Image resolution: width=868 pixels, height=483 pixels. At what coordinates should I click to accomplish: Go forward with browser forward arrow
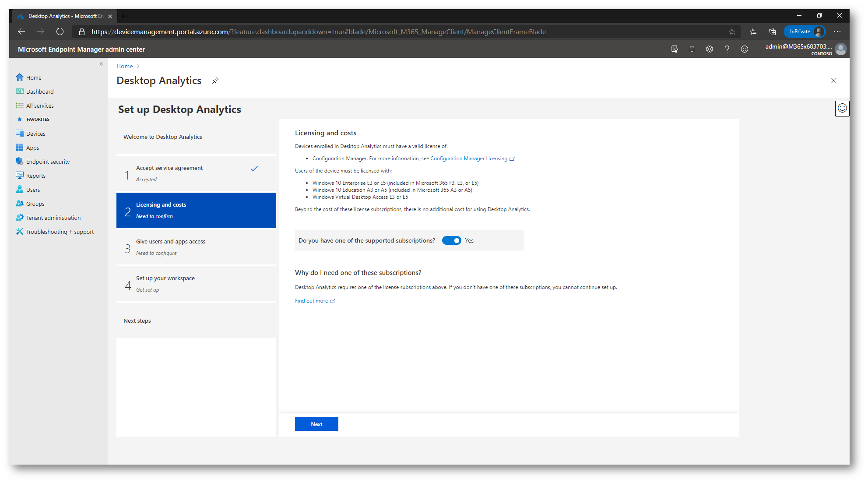click(41, 32)
